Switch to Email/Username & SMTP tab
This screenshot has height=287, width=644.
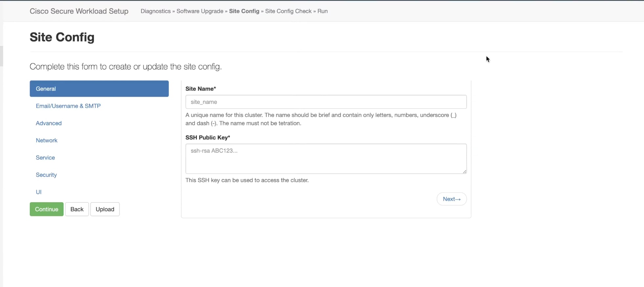[x=68, y=106]
